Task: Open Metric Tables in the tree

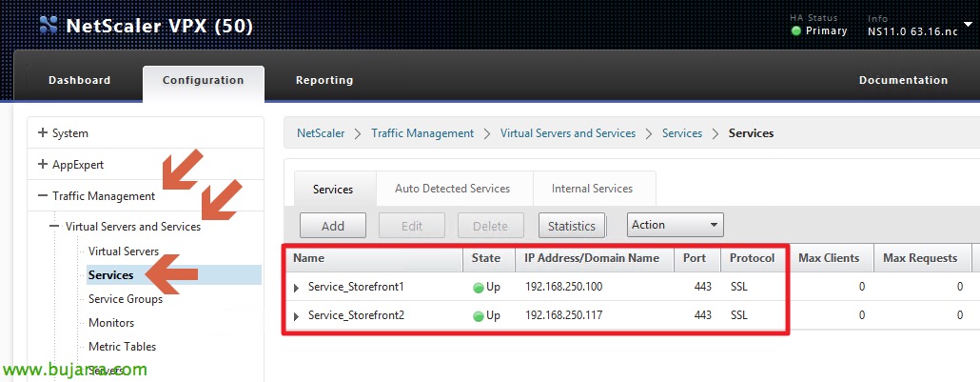Action: click(123, 347)
